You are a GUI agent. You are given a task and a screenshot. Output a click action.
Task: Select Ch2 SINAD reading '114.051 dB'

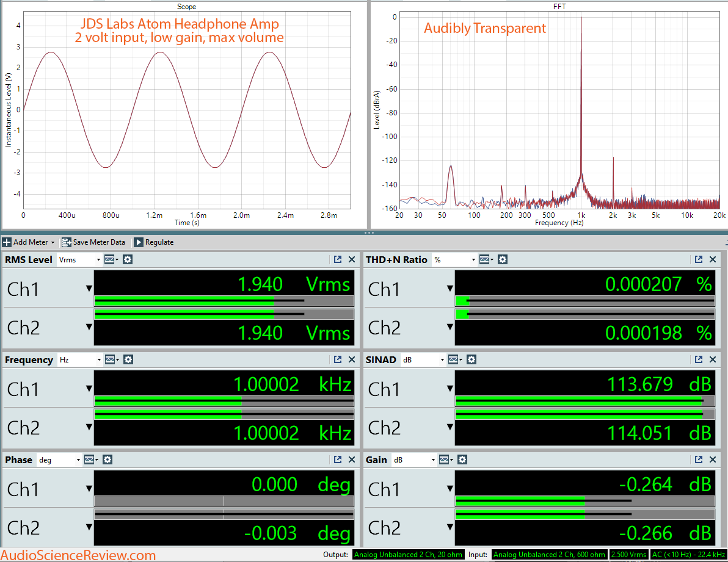(x=659, y=433)
